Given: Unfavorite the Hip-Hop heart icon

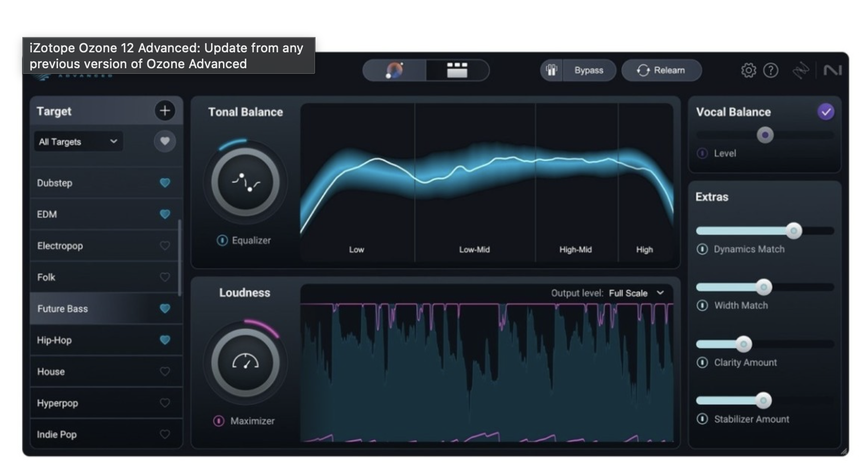Looking at the screenshot, I should [165, 340].
